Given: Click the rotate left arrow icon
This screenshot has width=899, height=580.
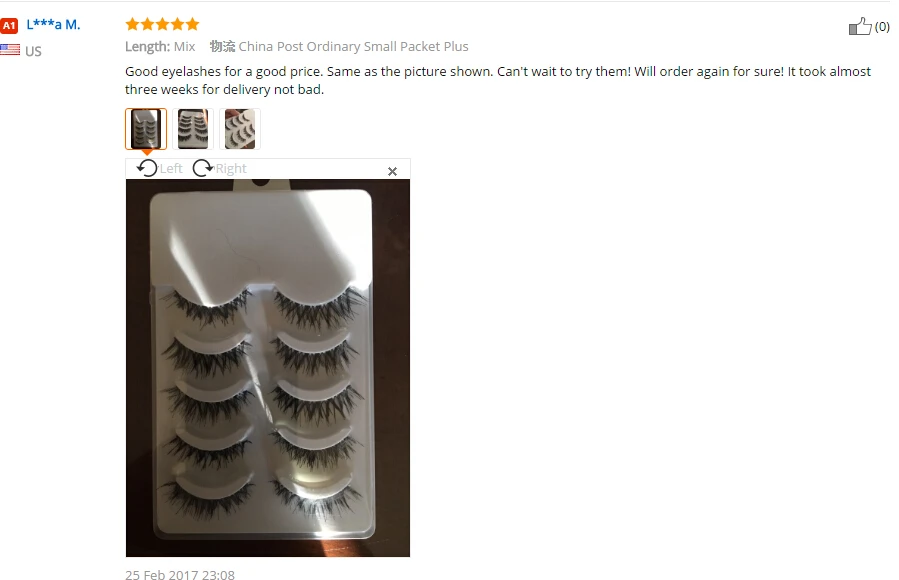Looking at the screenshot, I should point(147,168).
